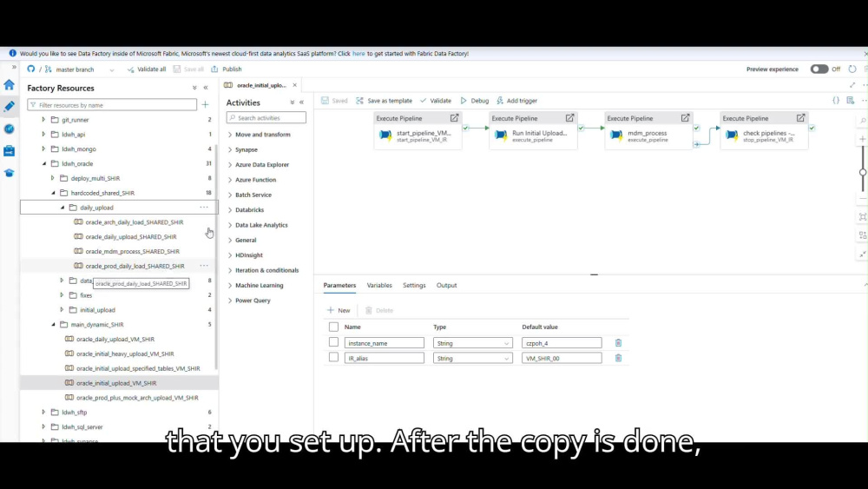Screen dimensions: 868x489
Task: Switch to Settings tab
Action: coord(414,285)
